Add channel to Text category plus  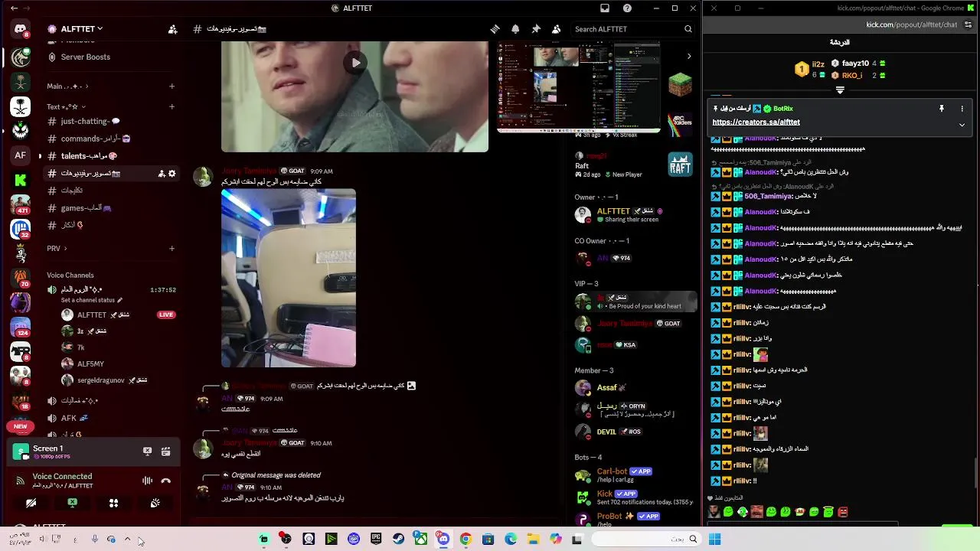171,106
